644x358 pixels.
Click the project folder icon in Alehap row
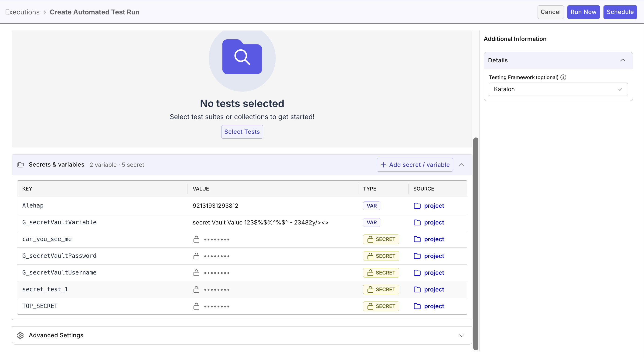417,206
